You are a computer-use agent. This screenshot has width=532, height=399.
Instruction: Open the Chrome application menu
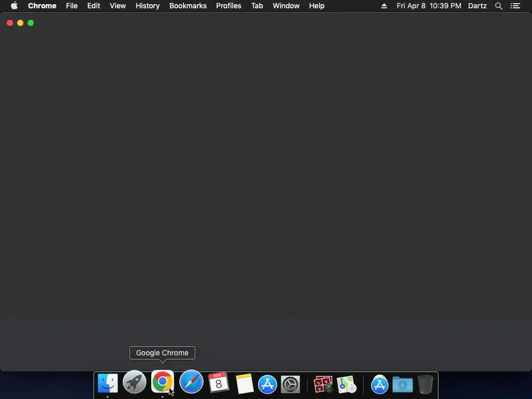click(42, 6)
